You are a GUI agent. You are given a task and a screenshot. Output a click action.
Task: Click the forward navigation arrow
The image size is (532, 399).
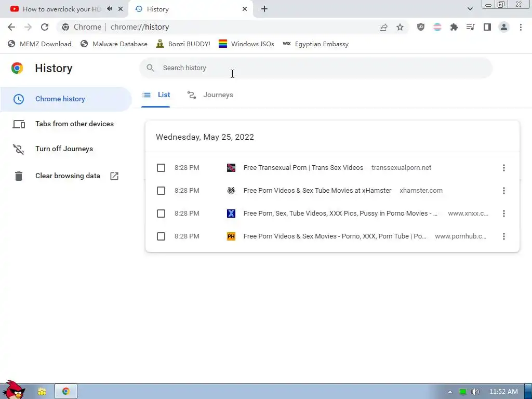click(28, 27)
